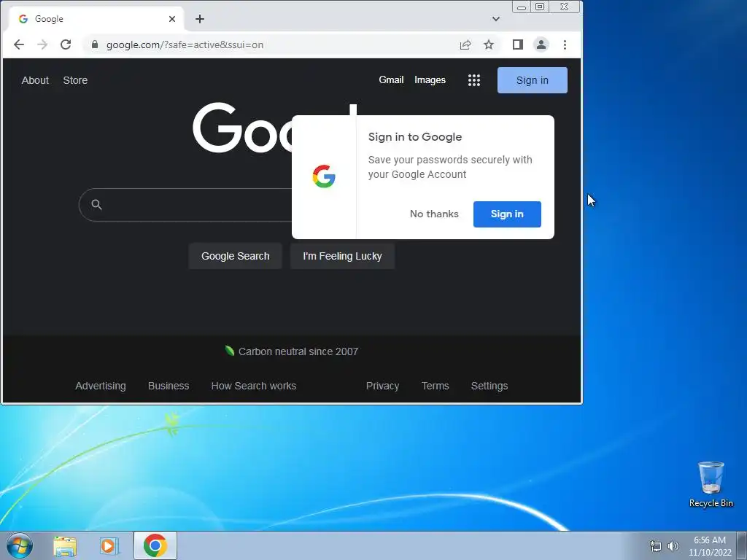Select the Google tab
This screenshot has width=747, height=560.
[x=96, y=19]
